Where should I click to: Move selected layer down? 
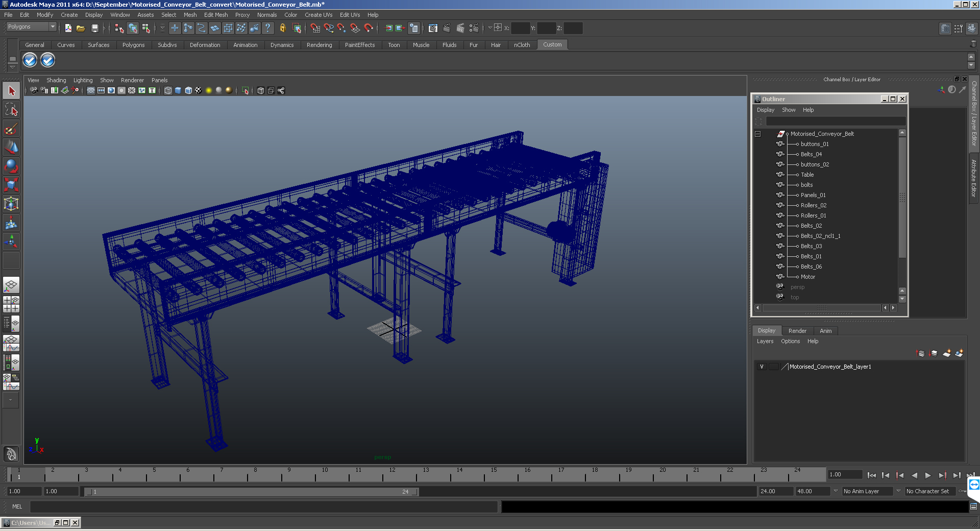pyautogui.click(x=934, y=353)
